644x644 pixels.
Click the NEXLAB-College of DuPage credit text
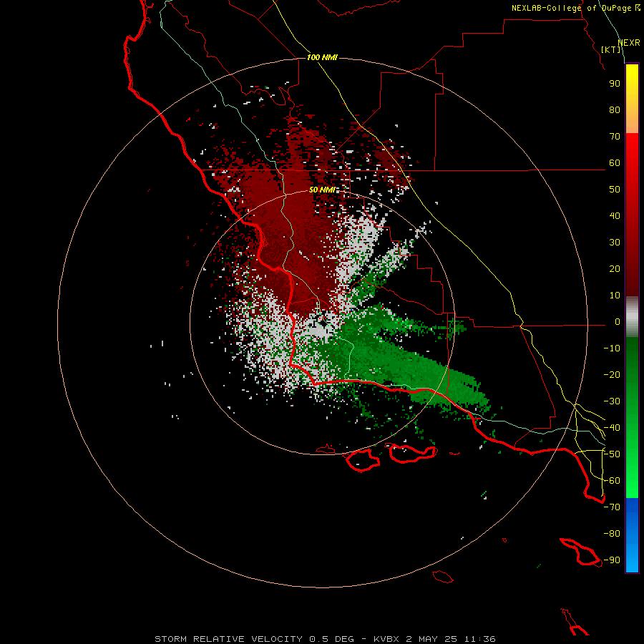click(575, 8)
